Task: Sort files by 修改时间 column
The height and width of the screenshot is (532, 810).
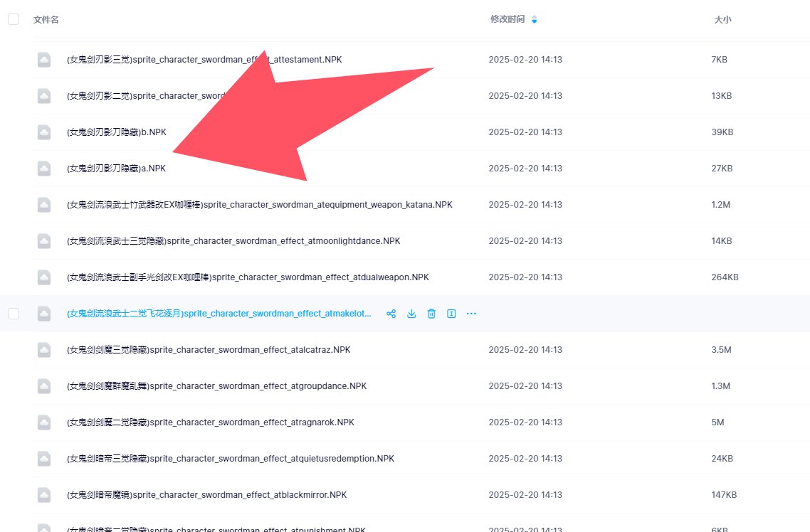Action: 513,19
